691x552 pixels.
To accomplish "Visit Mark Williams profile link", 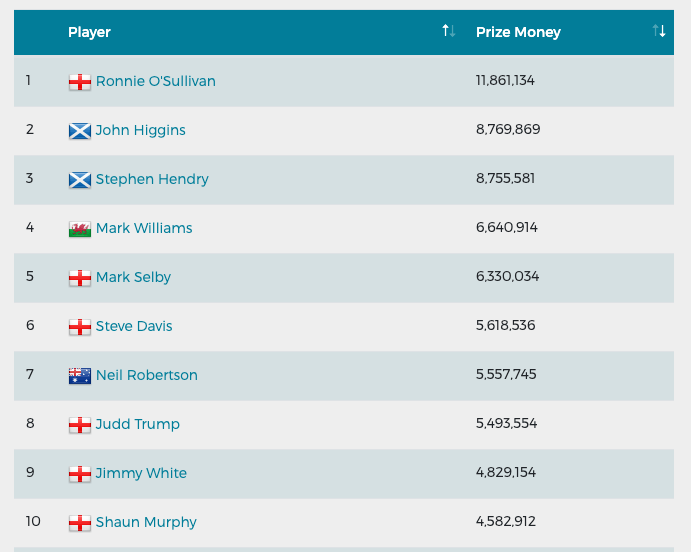I will point(144,228).
